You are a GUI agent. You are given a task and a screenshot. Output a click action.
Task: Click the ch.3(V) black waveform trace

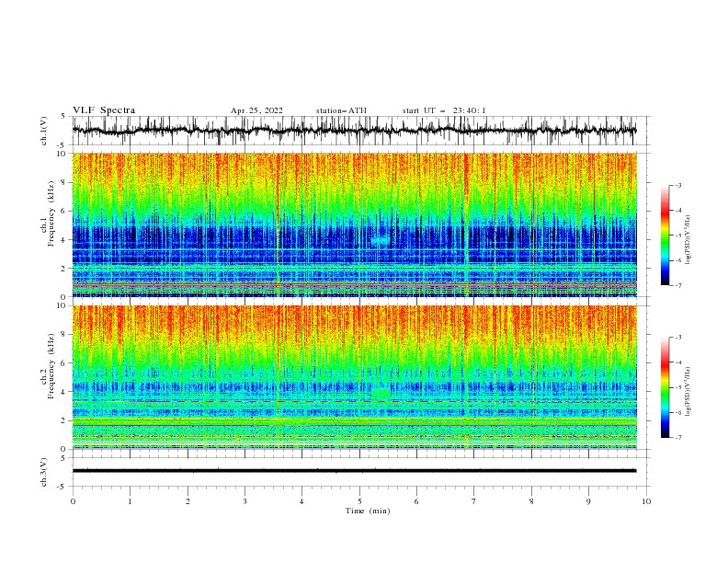point(354,471)
